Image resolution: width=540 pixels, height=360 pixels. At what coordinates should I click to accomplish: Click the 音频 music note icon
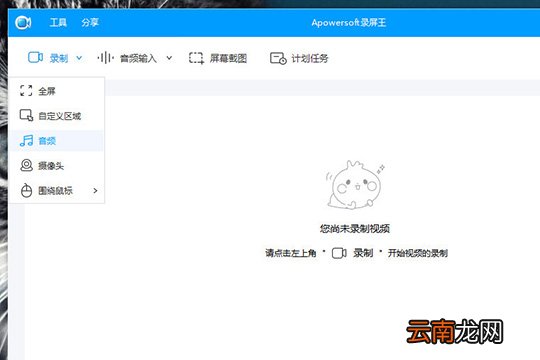coord(27,140)
